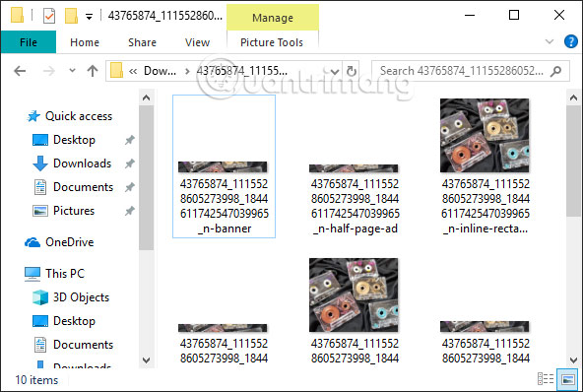
Task: Click the Manage contextual tab
Action: point(273,18)
